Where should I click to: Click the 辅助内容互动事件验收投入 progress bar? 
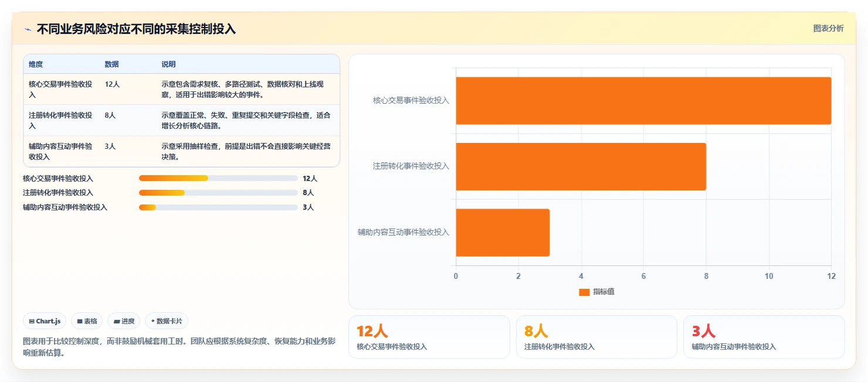click(218, 207)
